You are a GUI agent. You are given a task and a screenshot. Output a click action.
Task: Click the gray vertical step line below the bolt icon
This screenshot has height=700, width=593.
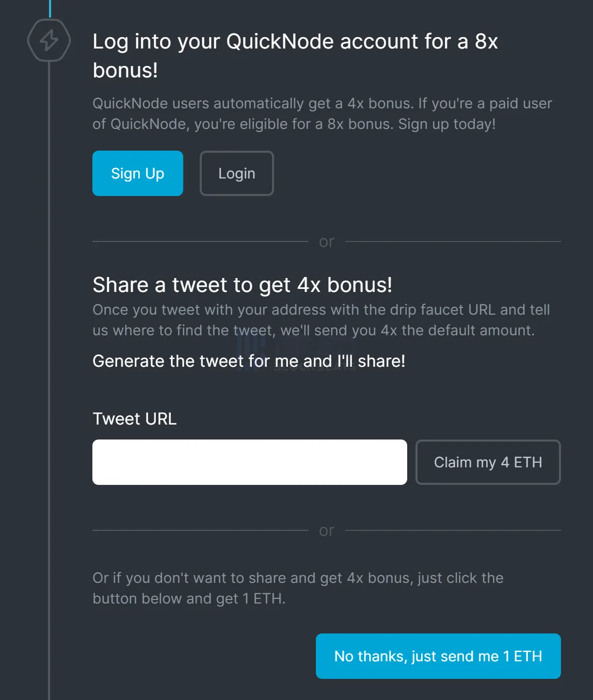(49, 361)
